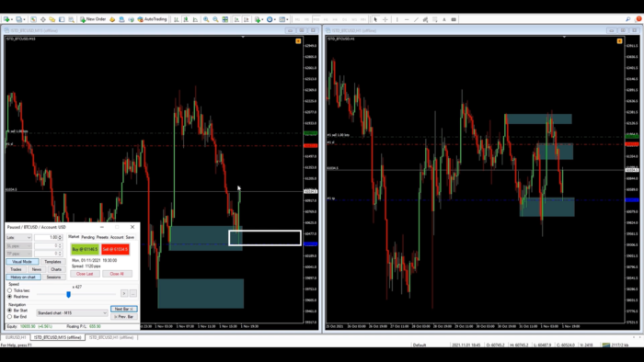644x362 pixels.
Task: Select the Bar Start navigation option
Action: [9, 311]
